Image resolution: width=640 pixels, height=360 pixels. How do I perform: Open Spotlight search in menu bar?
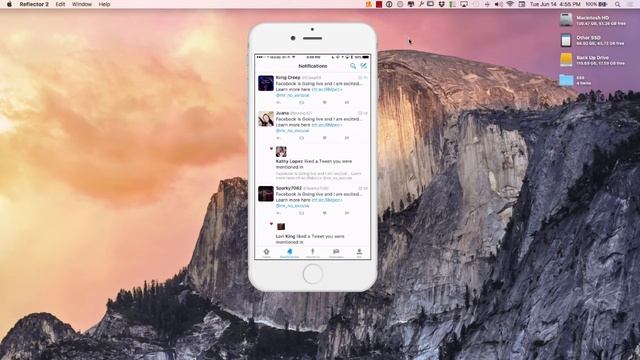[618, 4]
